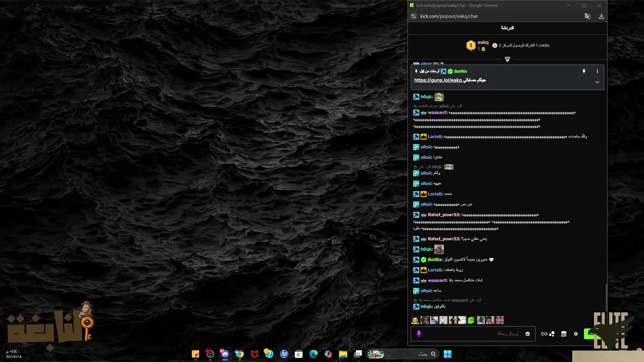Click the install app download icon
Screen dimensions: 644x362
pos(601,16)
